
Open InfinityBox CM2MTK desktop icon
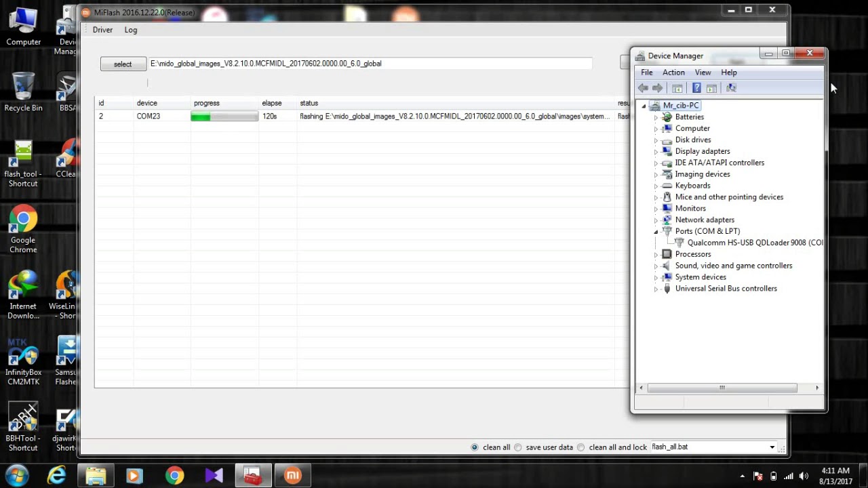coord(23,361)
